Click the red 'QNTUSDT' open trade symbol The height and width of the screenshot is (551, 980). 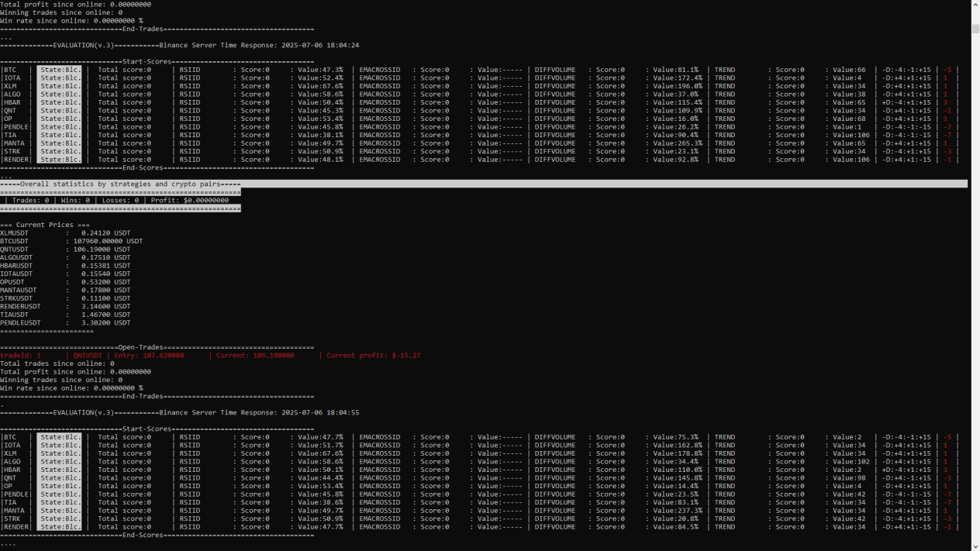coord(88,356)
